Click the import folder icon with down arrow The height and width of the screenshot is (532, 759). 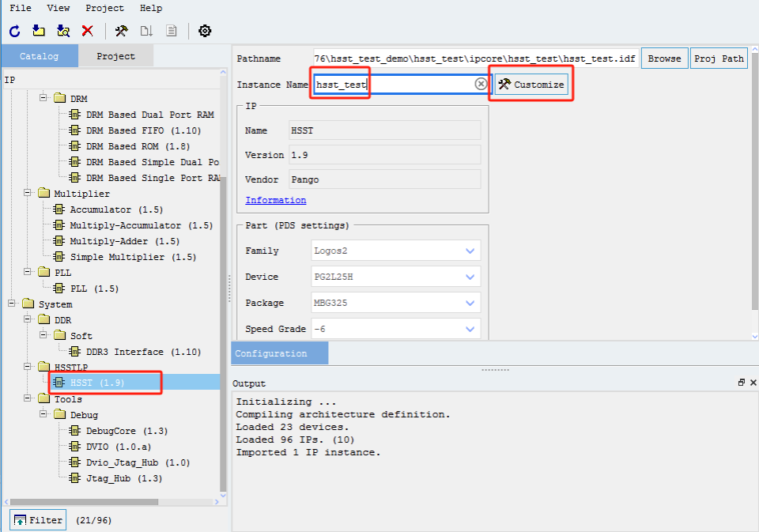(39, 31)
